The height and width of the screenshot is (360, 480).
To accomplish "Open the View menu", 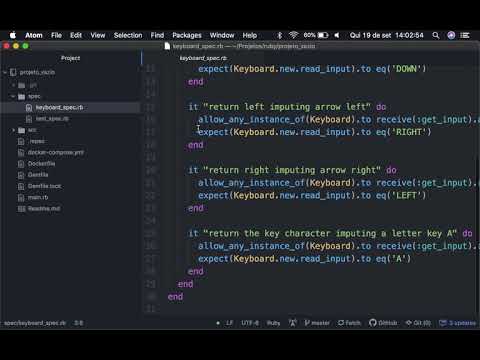I will [98, 35].
